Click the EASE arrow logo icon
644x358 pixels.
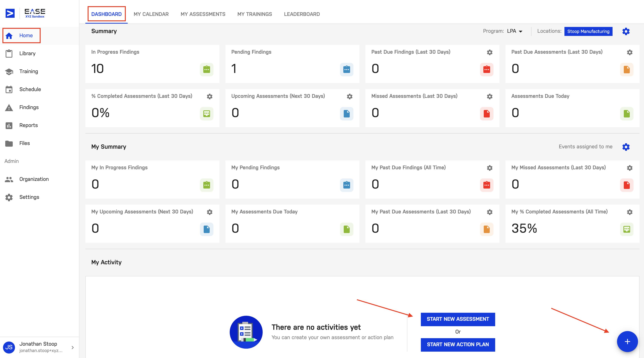(10, 13)
